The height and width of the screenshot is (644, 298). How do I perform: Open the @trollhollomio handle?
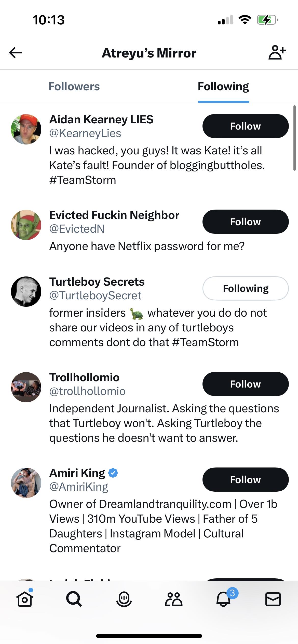point(87,391)
